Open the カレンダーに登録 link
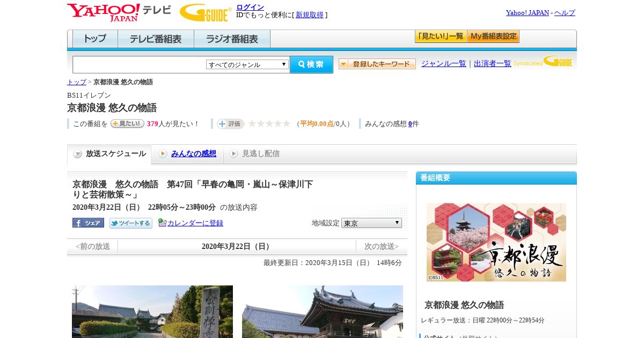 pos(195,223)
